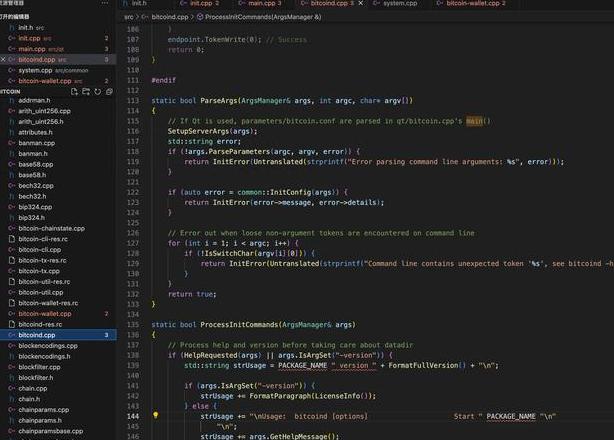Click the bitcoin-util-res.rc file icon

click(12, 281)
